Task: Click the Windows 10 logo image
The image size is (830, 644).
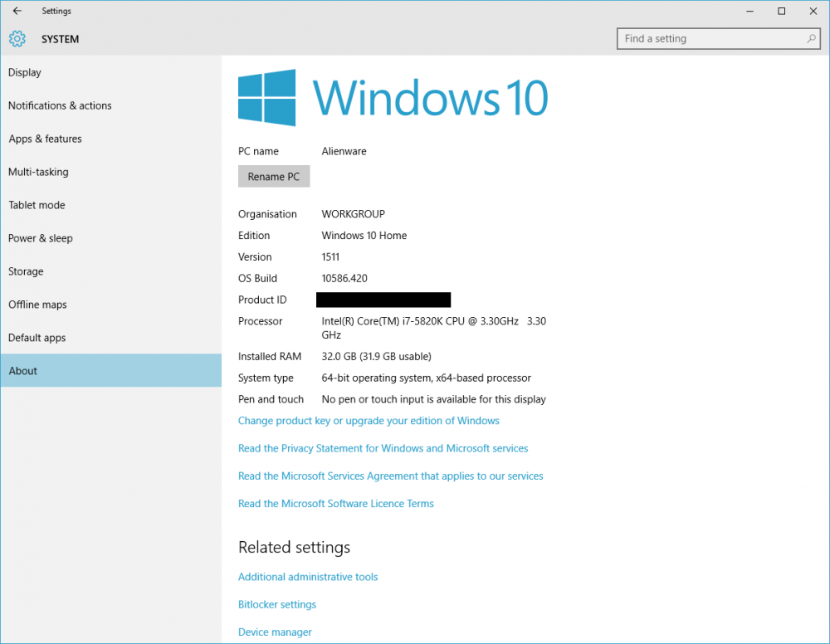Action: click(x=393, y=98)
